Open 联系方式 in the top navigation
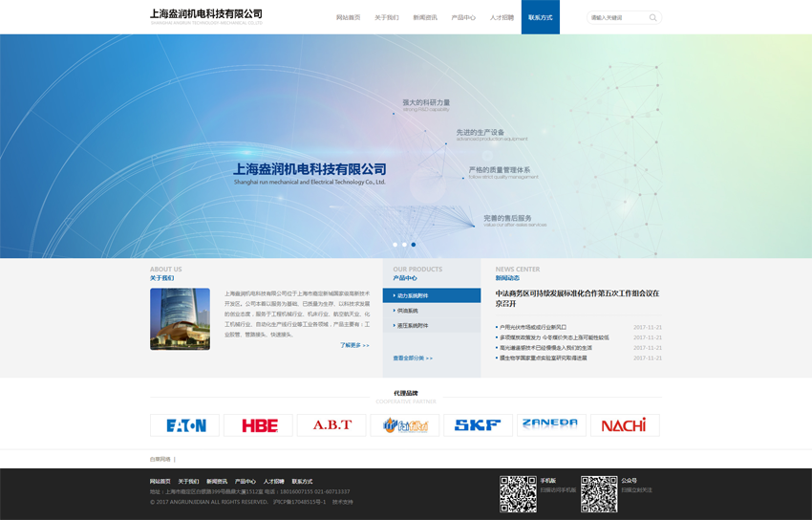 541,17
